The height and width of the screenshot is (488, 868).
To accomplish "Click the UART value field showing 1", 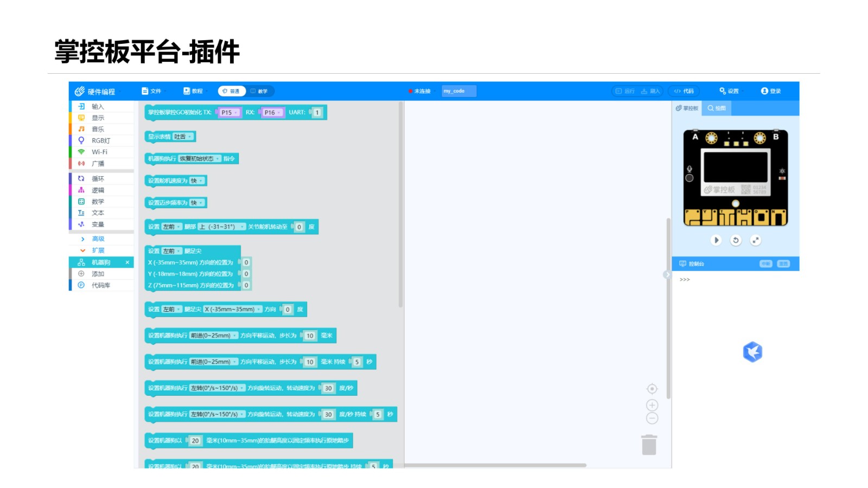I will [x=317, y=113].
